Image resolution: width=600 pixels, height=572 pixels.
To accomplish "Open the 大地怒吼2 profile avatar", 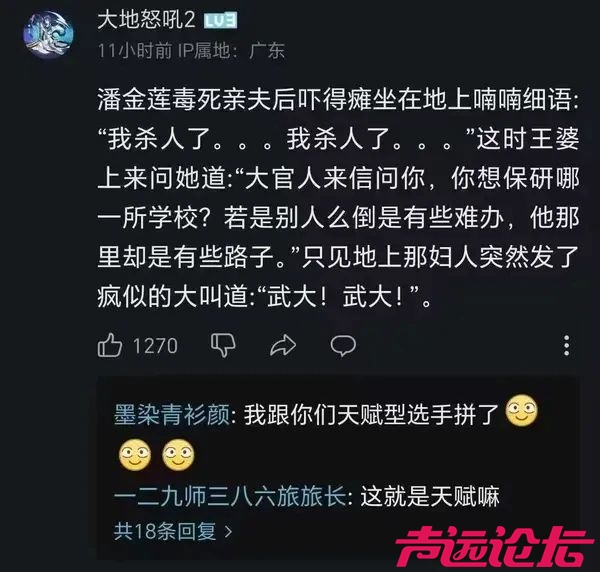I will [x=49, y=34].
